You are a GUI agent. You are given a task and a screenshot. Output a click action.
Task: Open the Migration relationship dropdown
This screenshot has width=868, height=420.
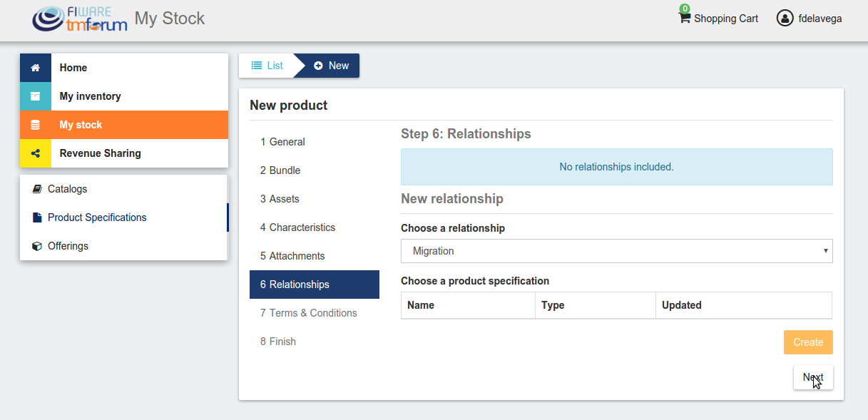616,251
